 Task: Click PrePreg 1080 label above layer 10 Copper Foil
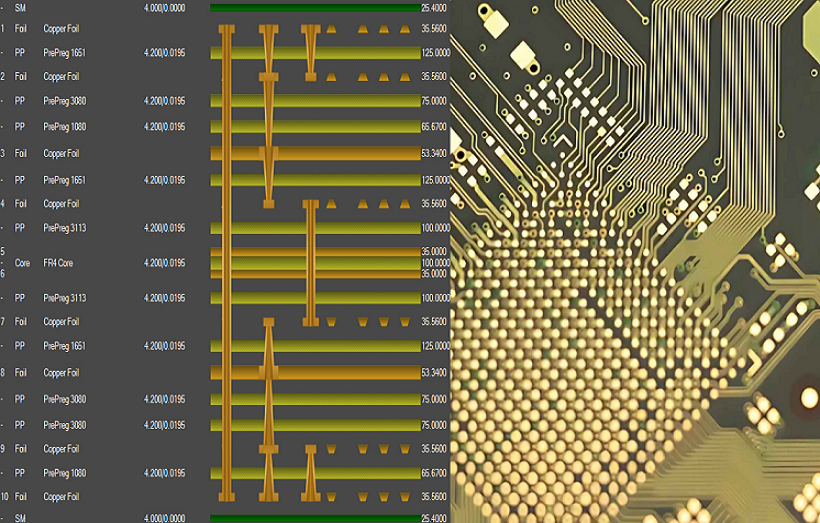point(64,473)
